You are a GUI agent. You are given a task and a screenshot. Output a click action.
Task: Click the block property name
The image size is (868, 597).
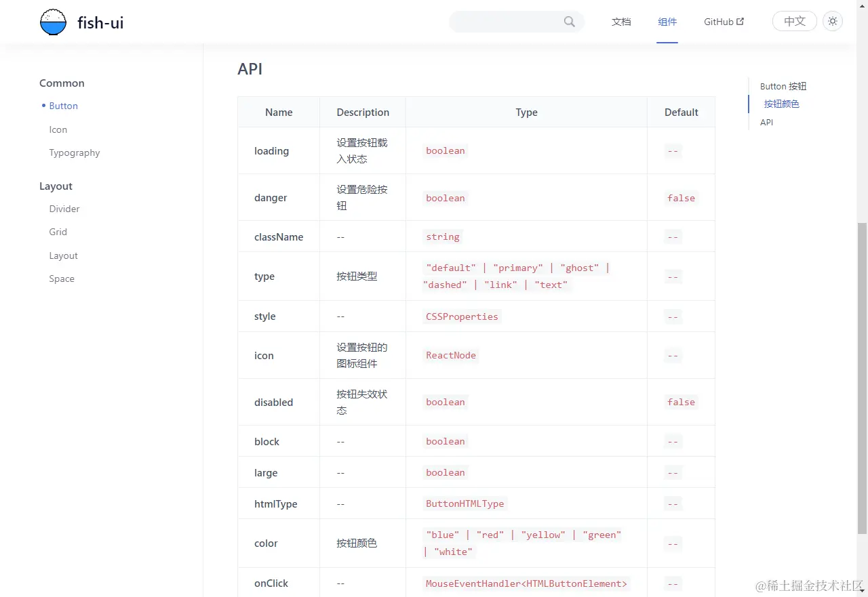click(x=267, y=442)
